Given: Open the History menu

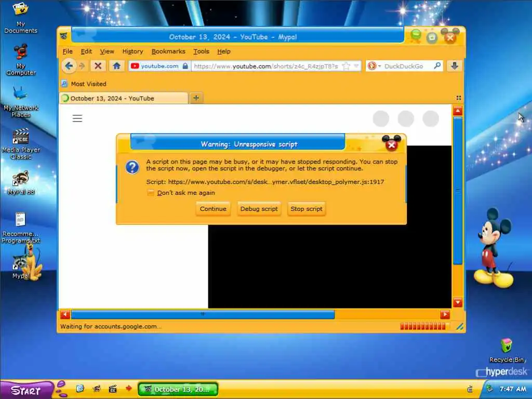Looking at the screenshot, I should 132,51.
